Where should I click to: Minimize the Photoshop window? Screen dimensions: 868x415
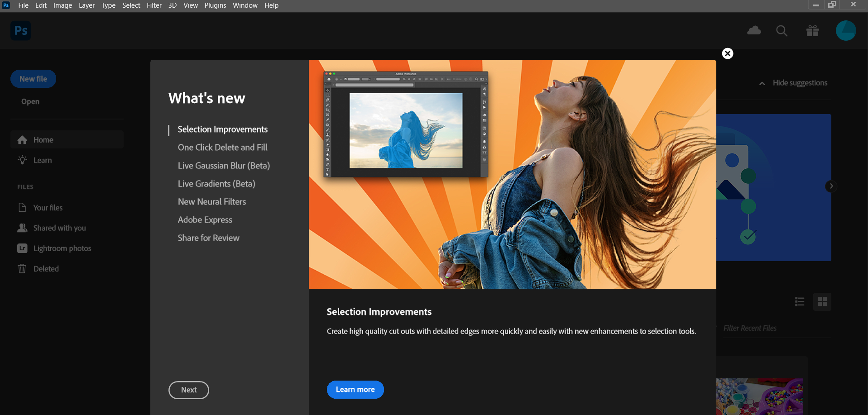click(816, 5)
